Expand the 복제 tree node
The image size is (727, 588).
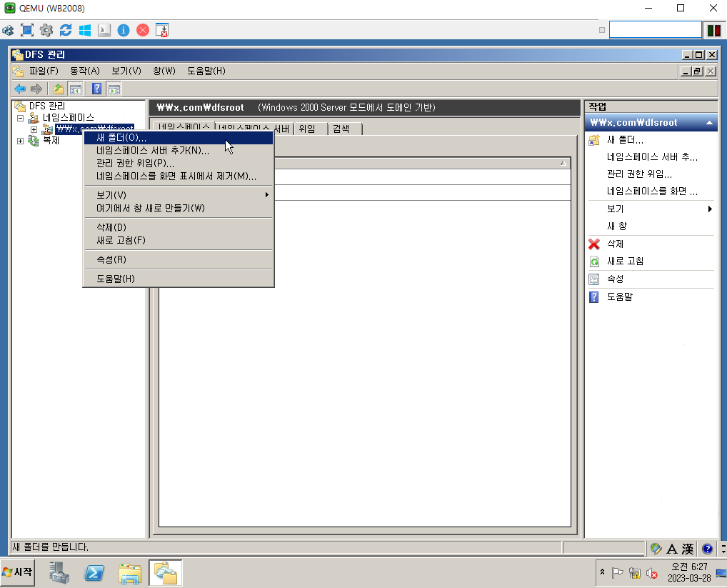(x=21, y=141)
